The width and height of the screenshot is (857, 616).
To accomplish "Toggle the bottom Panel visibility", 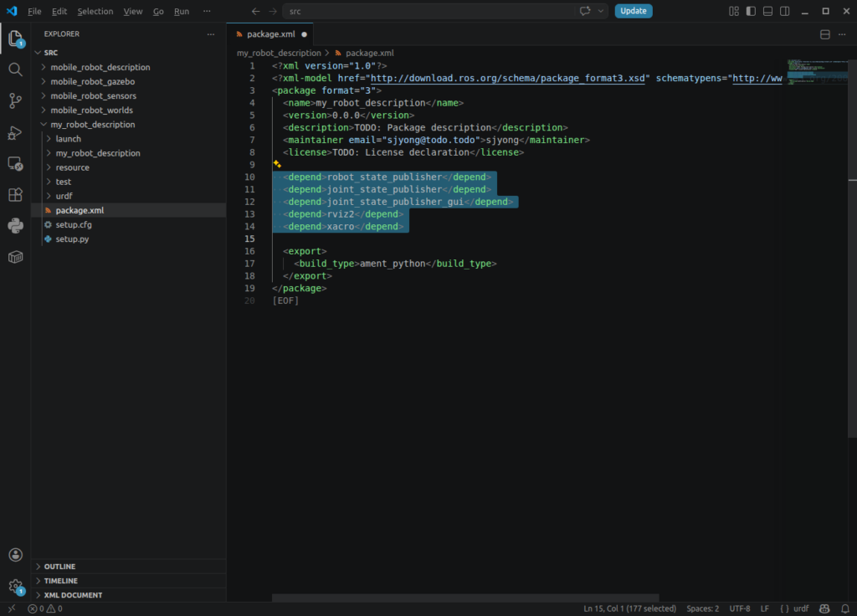I will 767,11.
